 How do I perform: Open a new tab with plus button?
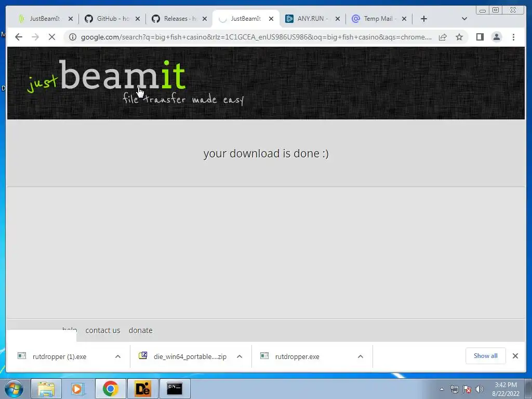pyautogui.click(x=424, y=19)
